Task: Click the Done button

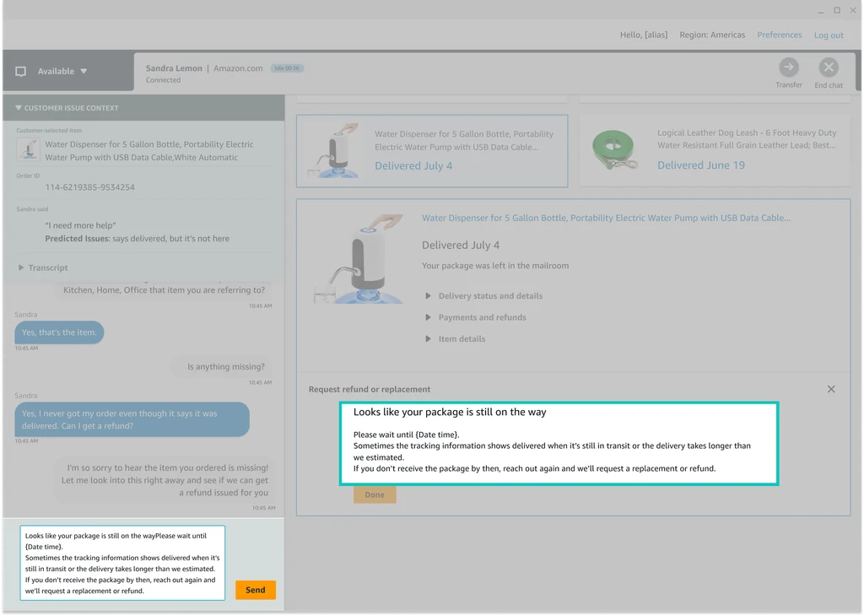Action: tap(375, 494)
